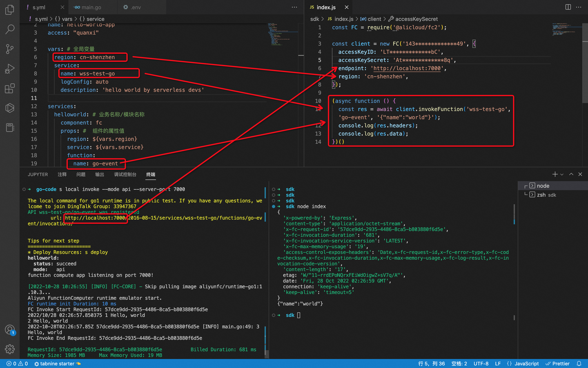Click 'name: wss-test-go' line in s.yml

[x=88, y=74]
